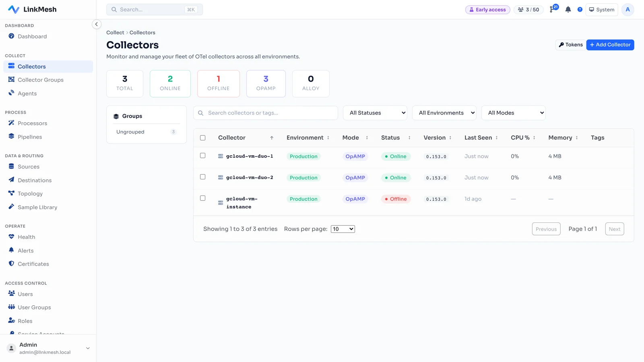The width and height of the screenshot is (644, 362).
Task: Click the Health heartbeat icon
Action: (x=11, y=237)
